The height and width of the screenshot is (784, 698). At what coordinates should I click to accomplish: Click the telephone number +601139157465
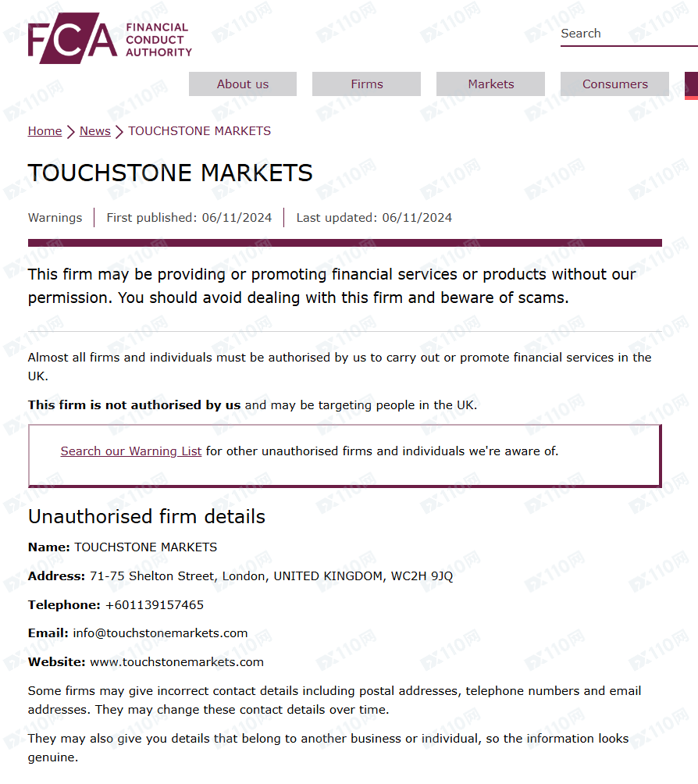click(x=155, y=605)
